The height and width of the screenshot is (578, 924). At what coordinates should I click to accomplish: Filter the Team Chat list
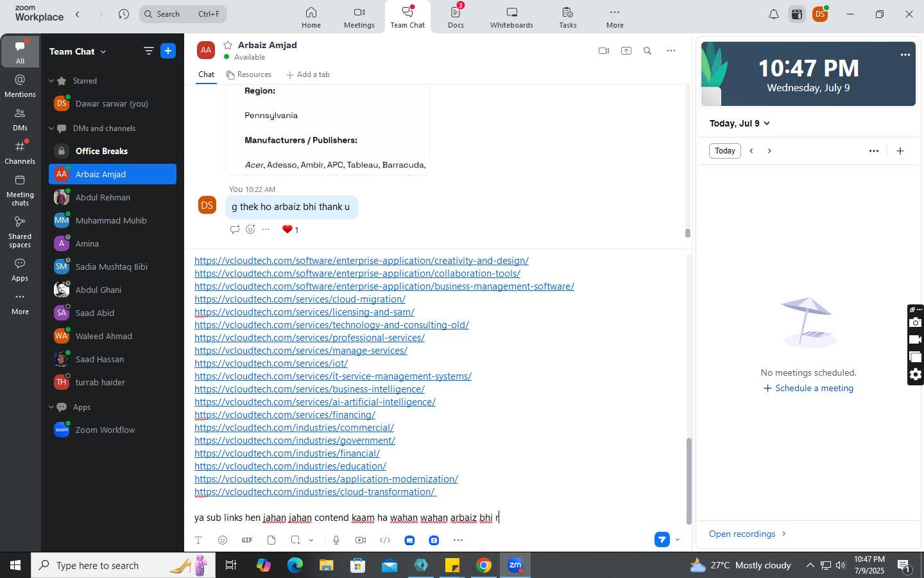click(149, 51)
